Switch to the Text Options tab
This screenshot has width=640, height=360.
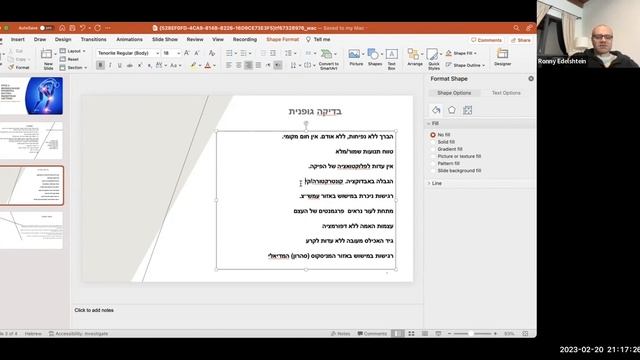(506, 93)
